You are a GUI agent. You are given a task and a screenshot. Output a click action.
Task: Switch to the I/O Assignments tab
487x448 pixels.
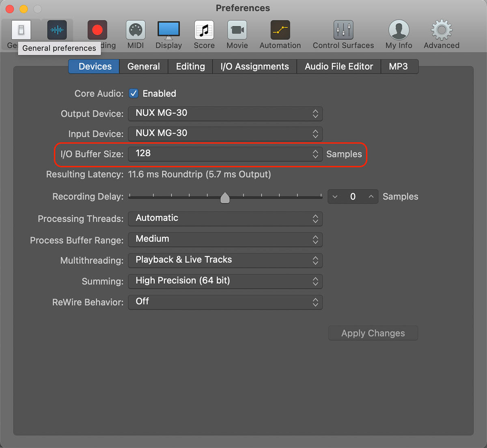coord(254,67)
